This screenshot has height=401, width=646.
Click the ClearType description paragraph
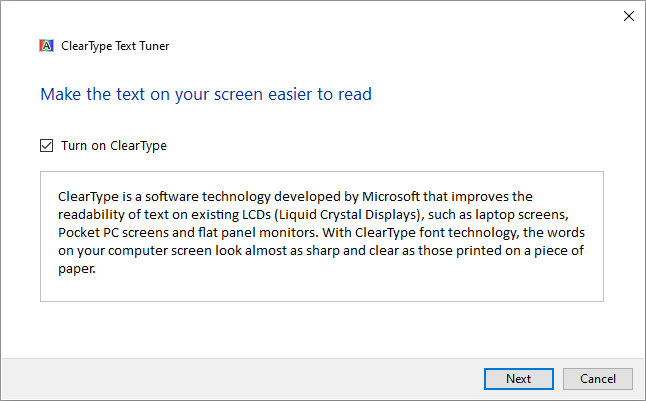pyautogui.click(x=321, y=232)
